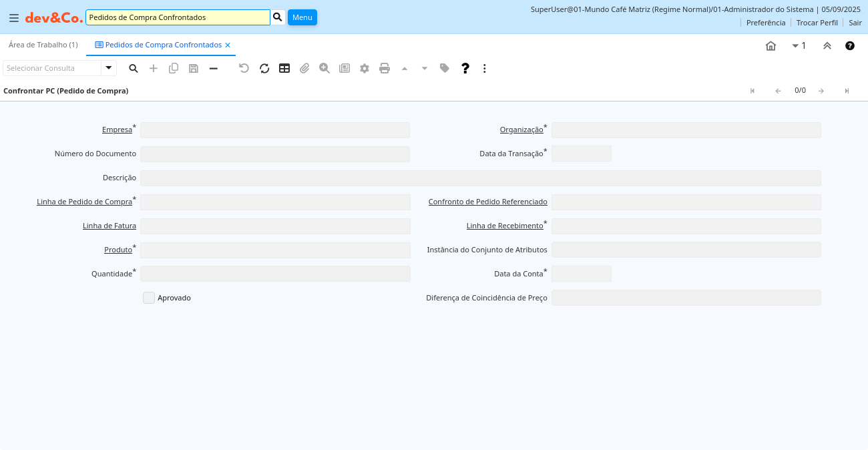Open the dropdown arrow next to the number 1

tap(795, 45)
